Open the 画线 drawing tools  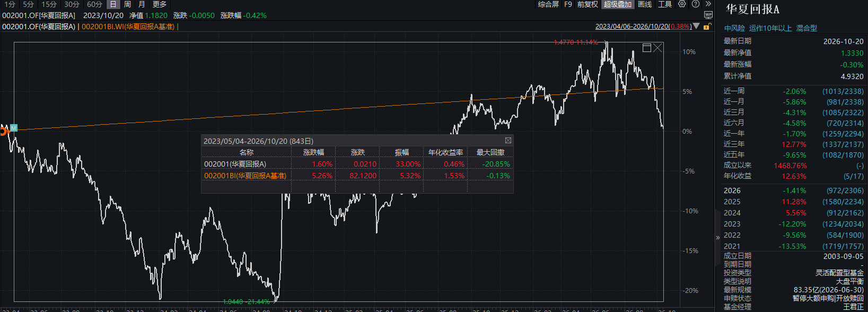[x=645, y=4]
